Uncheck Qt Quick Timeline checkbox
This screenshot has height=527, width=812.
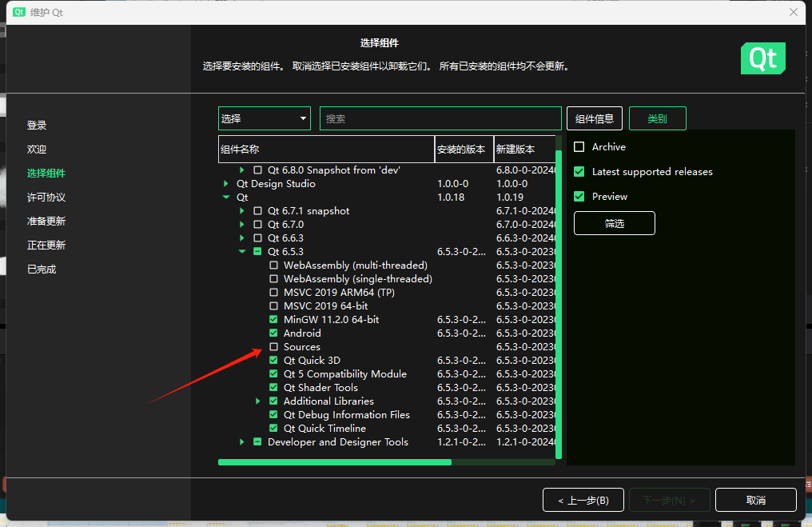click(273, 428)
